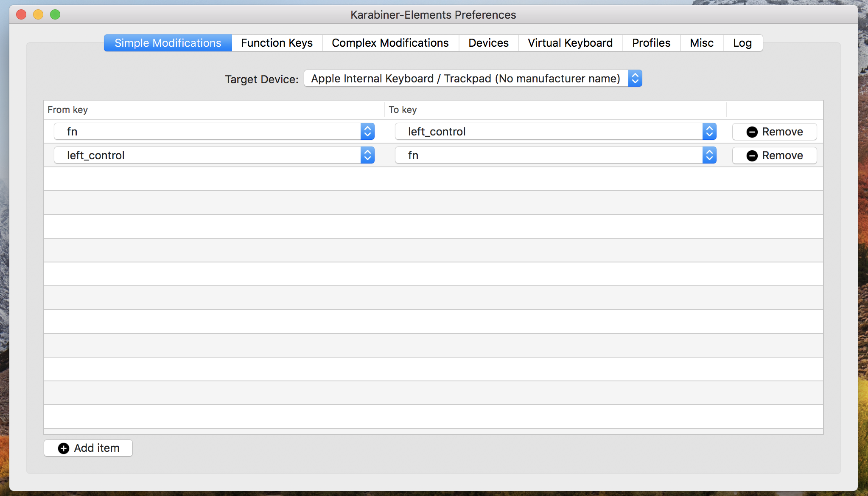Open the Target Device dropdown
Image resolution: width=868 pixels, height=496 pixels.
click(473, 79)
